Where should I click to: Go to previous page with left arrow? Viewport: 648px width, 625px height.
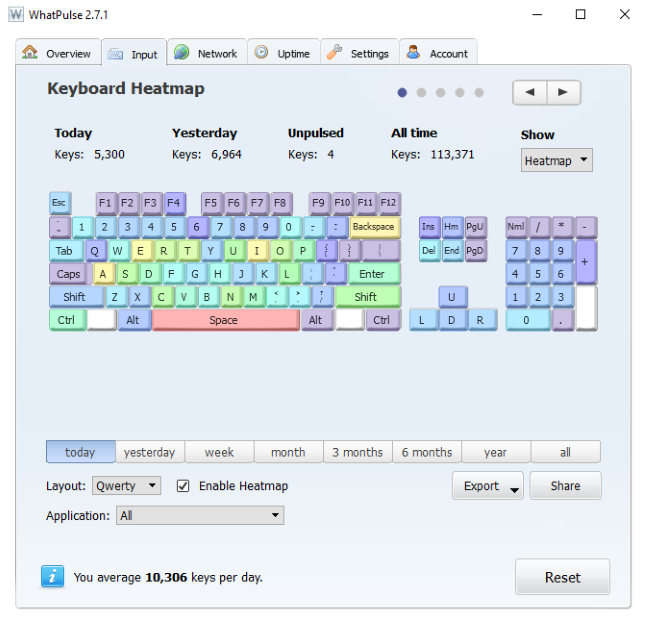click(530, 92)
